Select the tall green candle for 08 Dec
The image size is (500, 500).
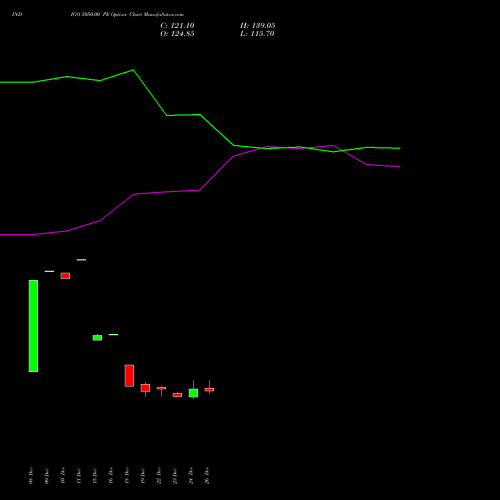pos(33,326)
